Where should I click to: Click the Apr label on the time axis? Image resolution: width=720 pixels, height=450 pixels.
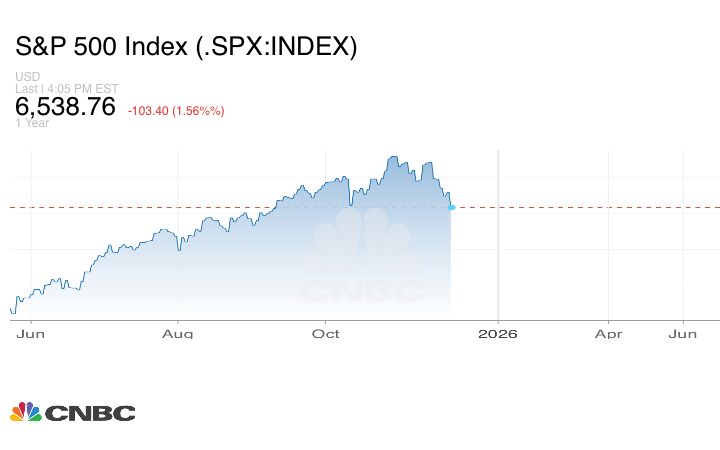point(609,333)
